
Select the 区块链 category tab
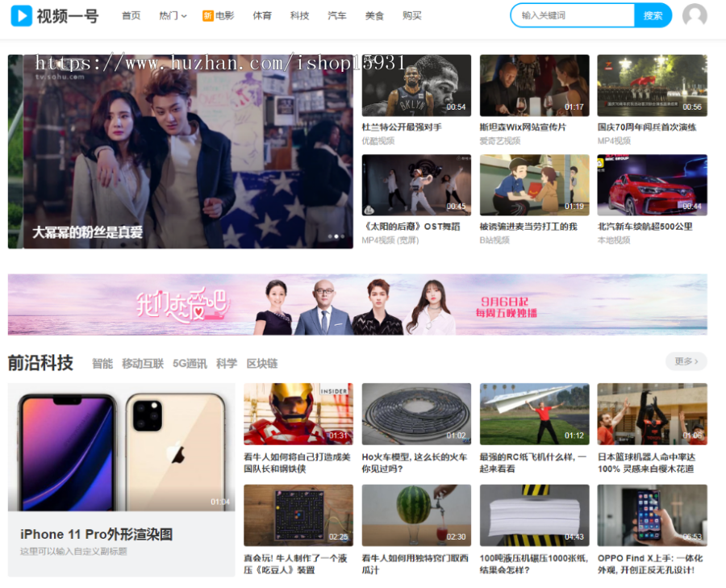pyautogui.click(x=261, y=364)
